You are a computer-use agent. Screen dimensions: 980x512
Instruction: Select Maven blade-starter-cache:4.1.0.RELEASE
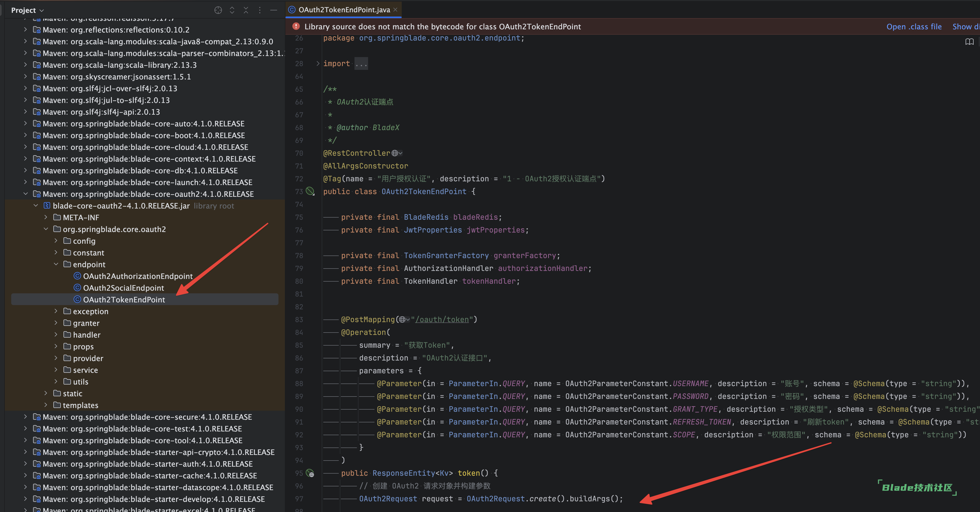(150, 475)
